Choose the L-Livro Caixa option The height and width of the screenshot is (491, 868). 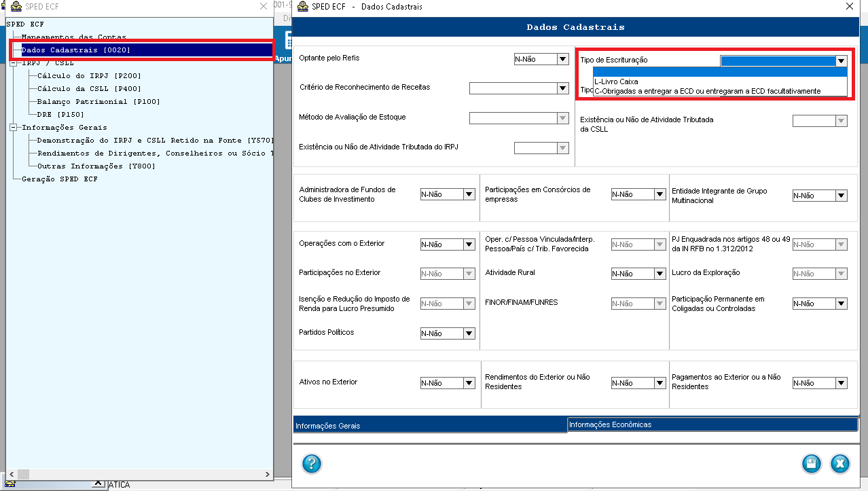point(720,81)
